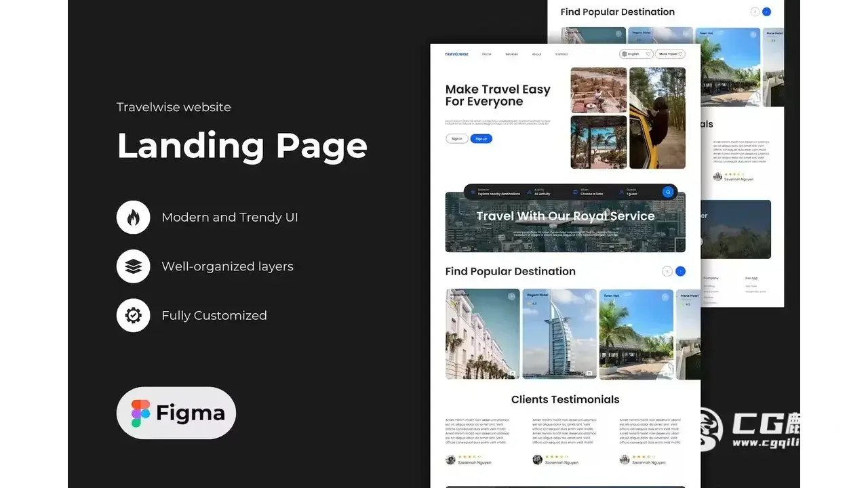Click the flame icon beside Modern and Trendy UI
Image resolution: width=868 pixels, height=488 pixels.
click(x=133, y=218)
